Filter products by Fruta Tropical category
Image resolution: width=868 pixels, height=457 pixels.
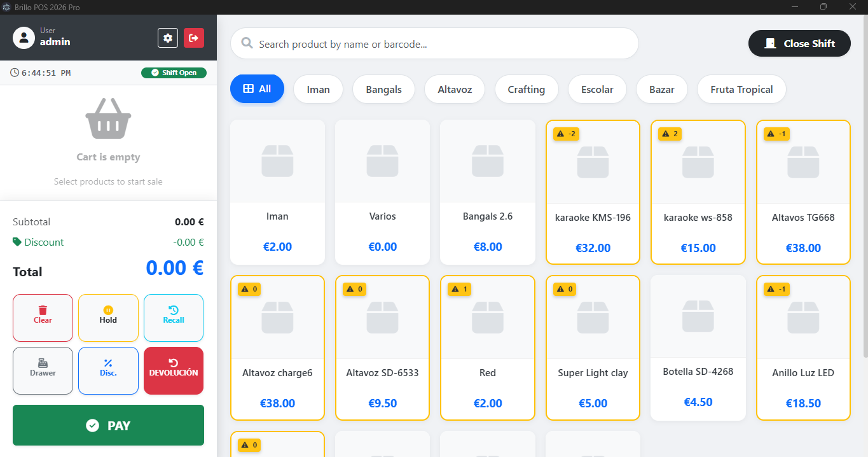pos(741,89)
